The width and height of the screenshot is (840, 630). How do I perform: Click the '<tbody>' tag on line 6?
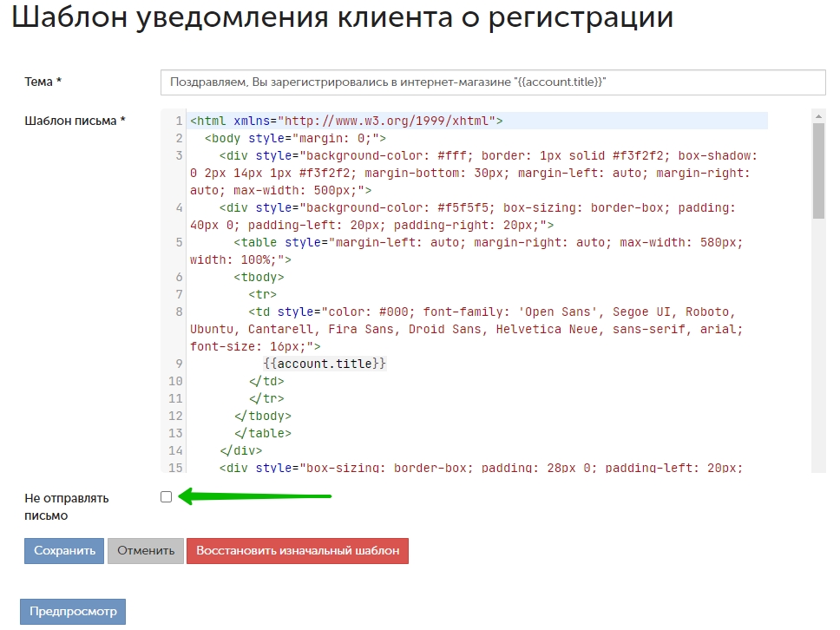259,277
